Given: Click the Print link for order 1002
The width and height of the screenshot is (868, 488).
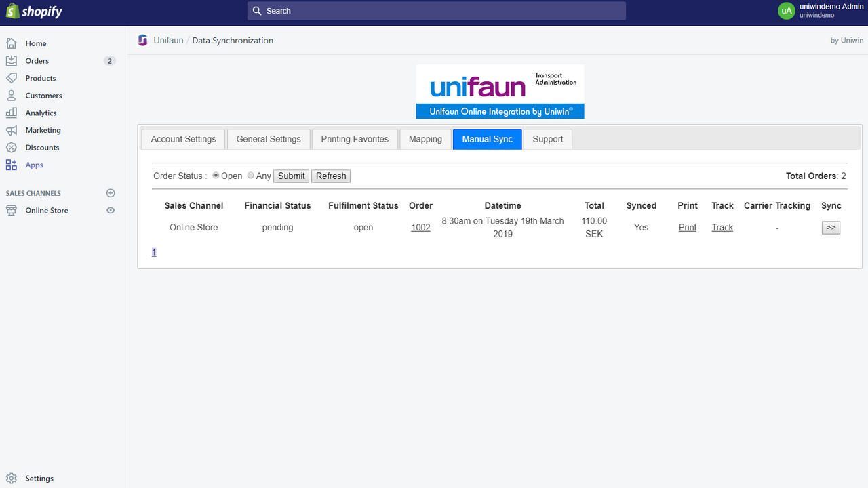Looking at the screenshot, I should [x=688, y=227].
